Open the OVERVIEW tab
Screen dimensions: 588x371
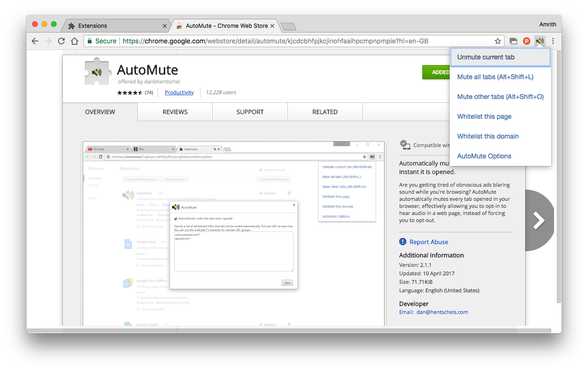tap(100, 112)
